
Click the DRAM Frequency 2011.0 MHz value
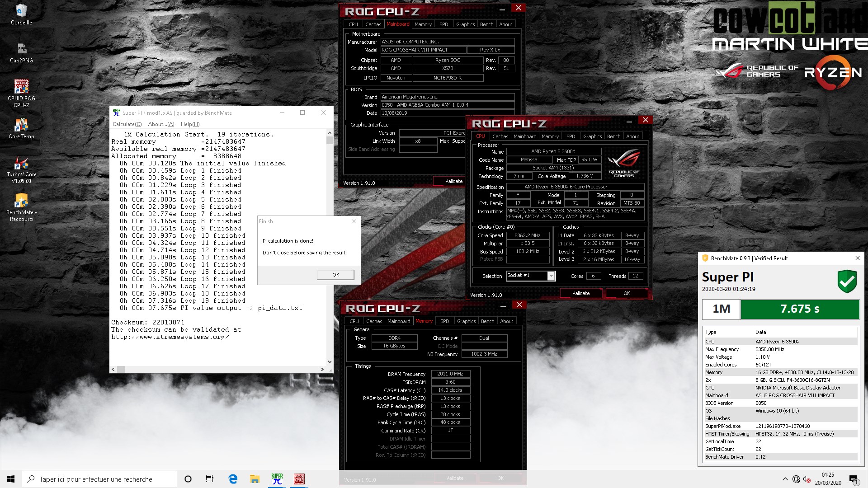point(450,374)
